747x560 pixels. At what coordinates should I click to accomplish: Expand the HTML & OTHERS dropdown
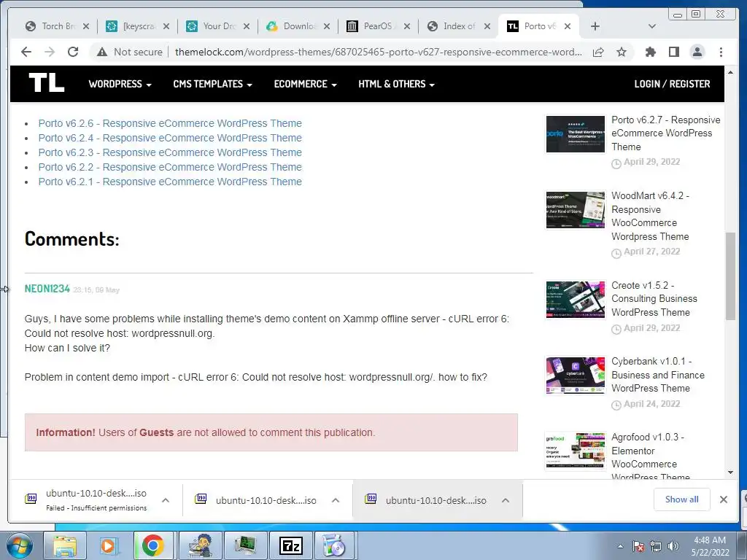(396, 84)
